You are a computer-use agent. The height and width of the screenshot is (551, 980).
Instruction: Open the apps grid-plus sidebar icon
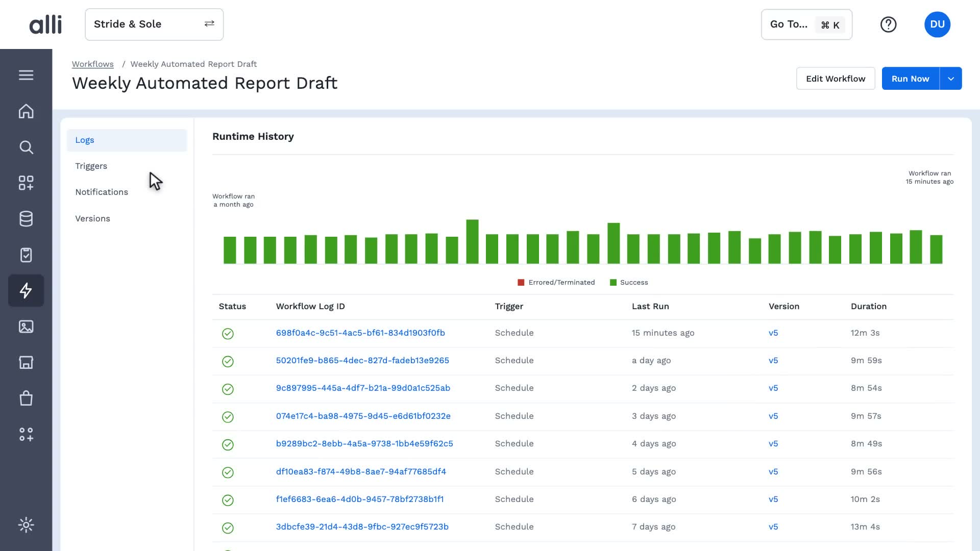[x=26, y=183]
